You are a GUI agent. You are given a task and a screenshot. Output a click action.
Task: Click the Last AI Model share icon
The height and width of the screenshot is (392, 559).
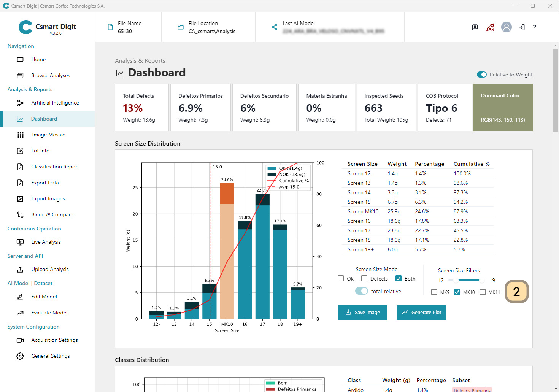(x=274, y=27)
